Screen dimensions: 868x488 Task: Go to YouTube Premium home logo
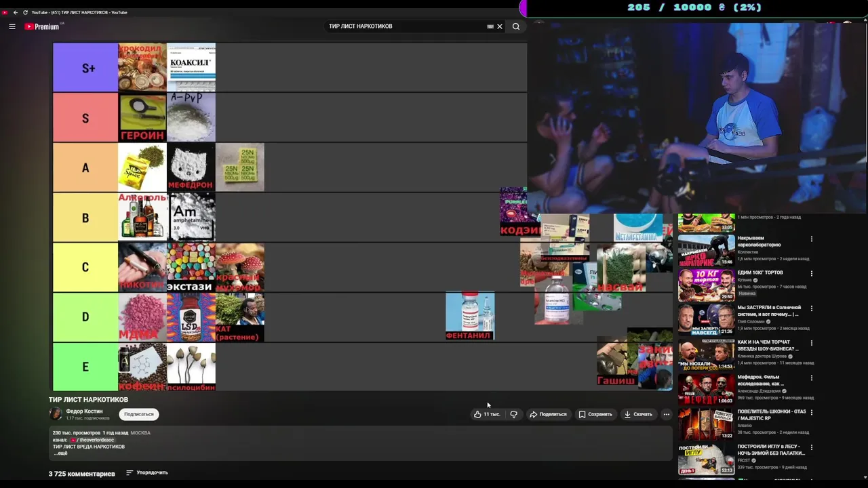(43, 26)
